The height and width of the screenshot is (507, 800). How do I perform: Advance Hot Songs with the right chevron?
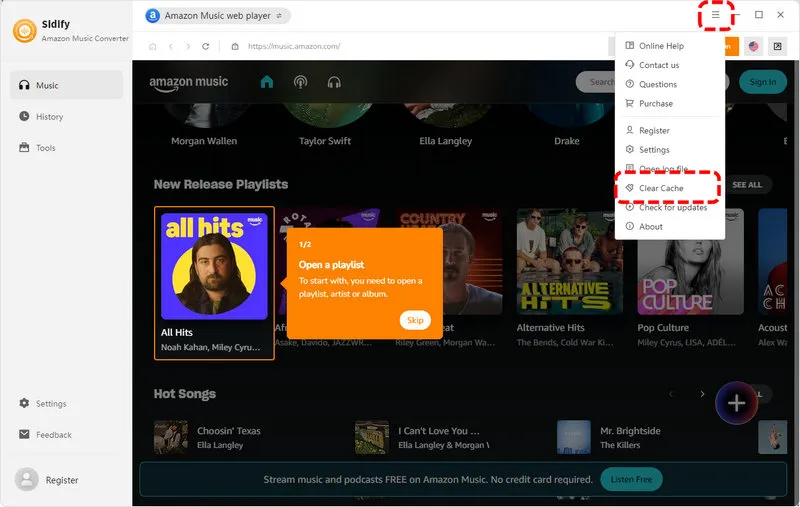703,394
